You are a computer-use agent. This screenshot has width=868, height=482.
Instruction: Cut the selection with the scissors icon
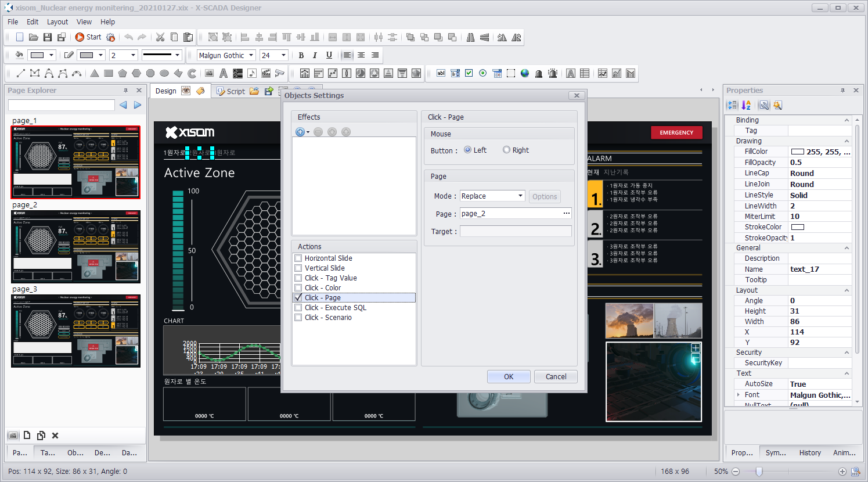tap(160, 37)
